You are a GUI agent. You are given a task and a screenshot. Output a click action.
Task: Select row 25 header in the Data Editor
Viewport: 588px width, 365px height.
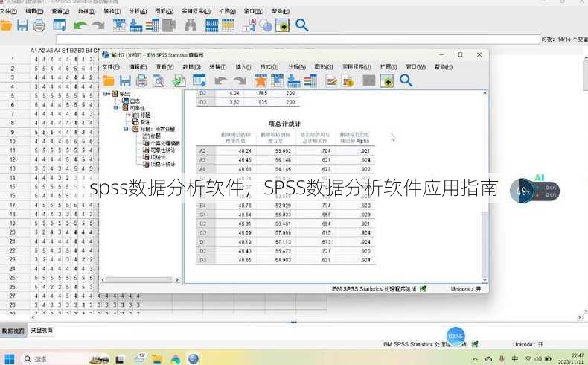(13, 278)
